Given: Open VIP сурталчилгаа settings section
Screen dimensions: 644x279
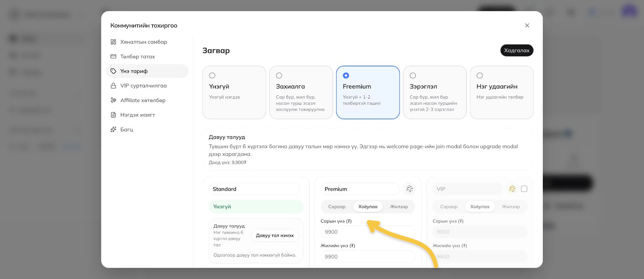Looking at the screenshot, I should (x=147, y=86).
